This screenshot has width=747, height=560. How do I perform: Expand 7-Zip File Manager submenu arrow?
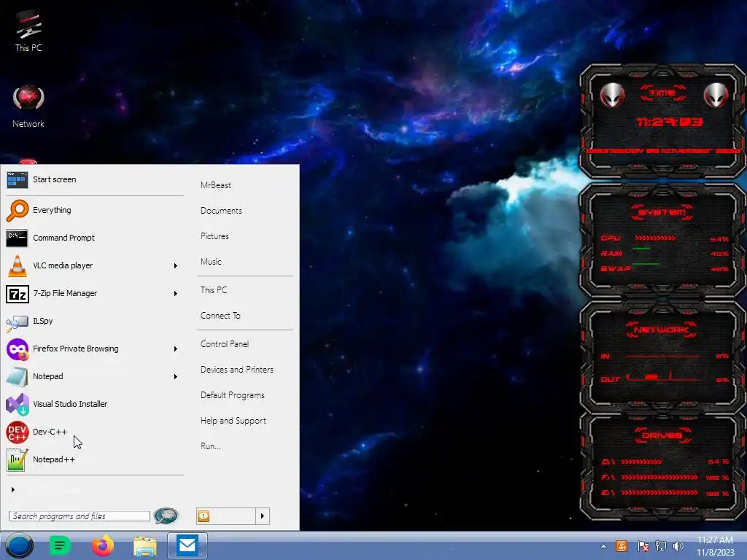point(176,293)
